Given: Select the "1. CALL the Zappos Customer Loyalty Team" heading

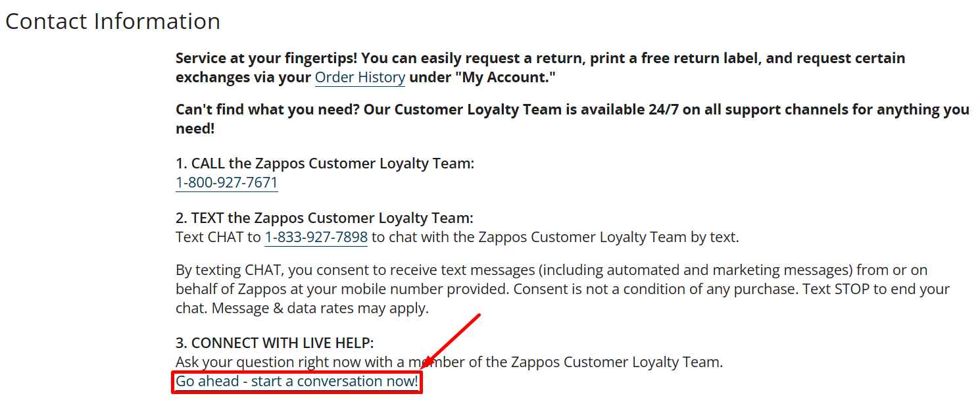Looking at the screenshot, I should click(x=325, y=163).
